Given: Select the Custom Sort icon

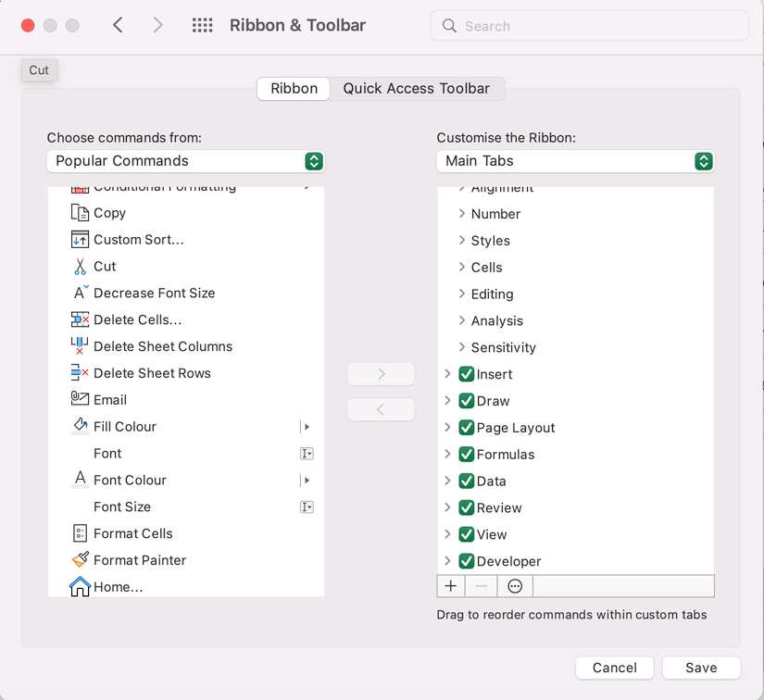Looking at the screenshot, I should click(x=79, y=239).
